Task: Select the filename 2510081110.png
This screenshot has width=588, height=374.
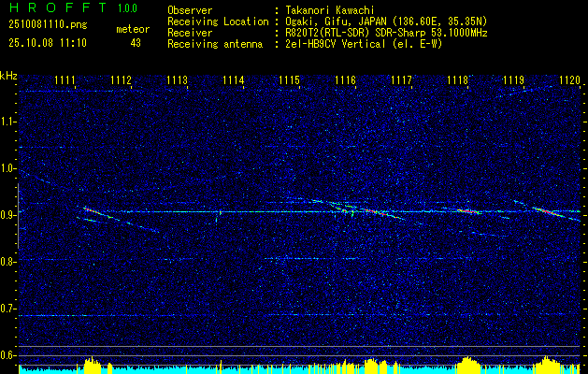Action: pyautogui.click(x=48, y=24)
